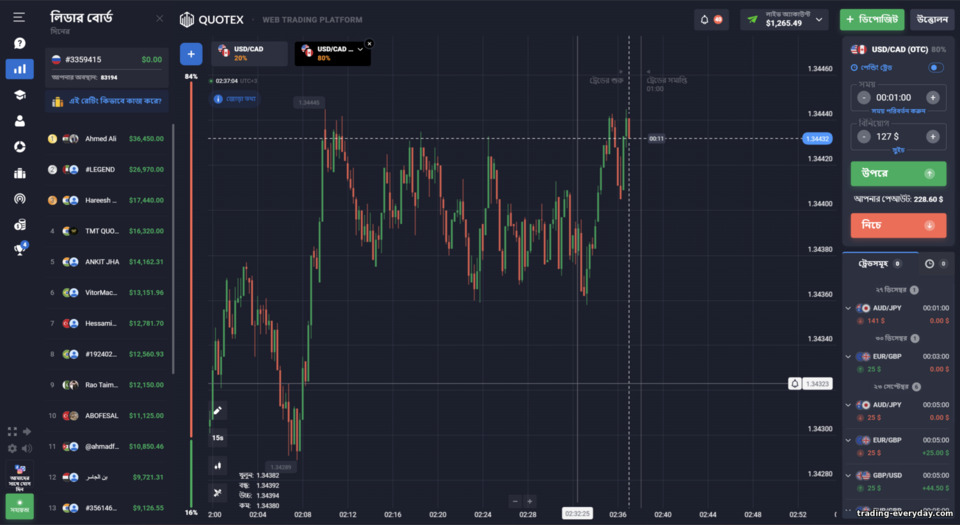Select the trading chart sidebar icon
The height and width of the screenshot is (525, 960).
20,69
